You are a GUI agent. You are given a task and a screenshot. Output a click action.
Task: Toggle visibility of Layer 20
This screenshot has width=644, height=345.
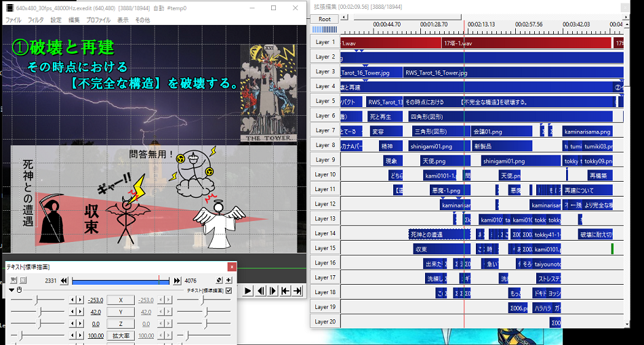click(x=325, y=321)
